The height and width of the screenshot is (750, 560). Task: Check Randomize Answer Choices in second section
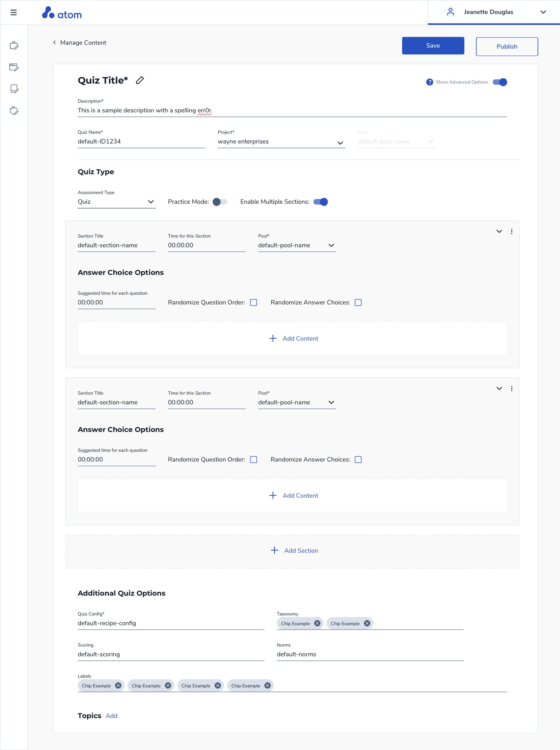pos(358,460)
